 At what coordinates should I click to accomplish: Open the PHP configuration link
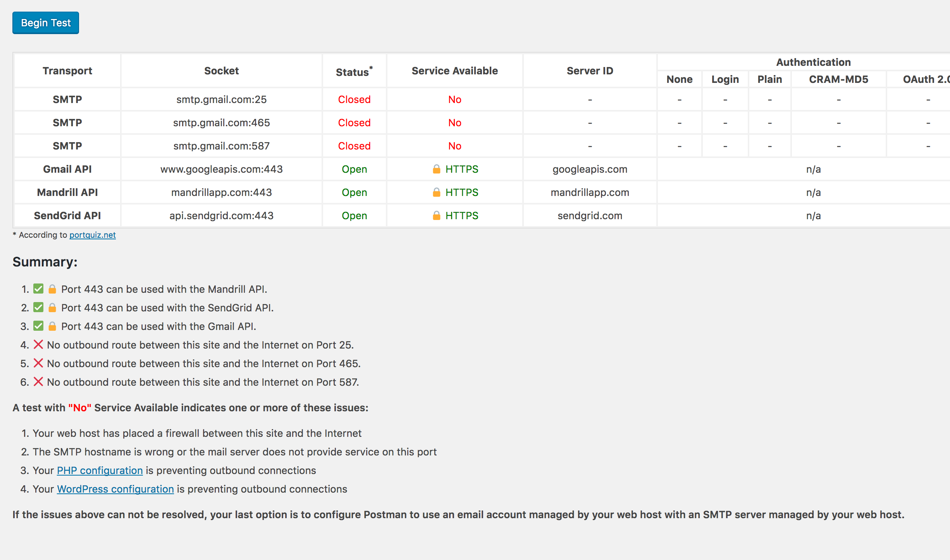click(100, 471)
